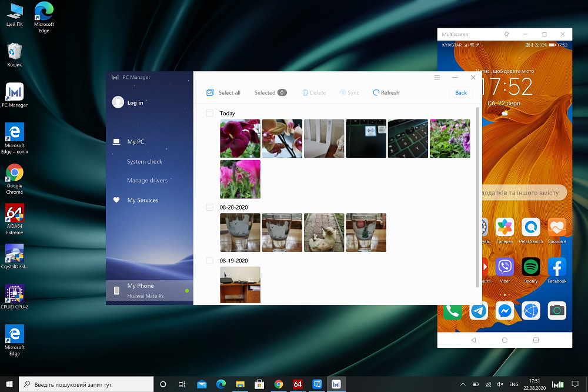Select My Phone Huawei Mate Xs

click(149, 291)
